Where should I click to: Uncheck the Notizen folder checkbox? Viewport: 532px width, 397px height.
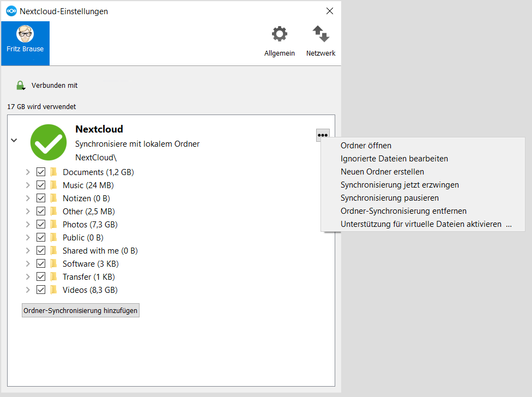tap(41, 198)
